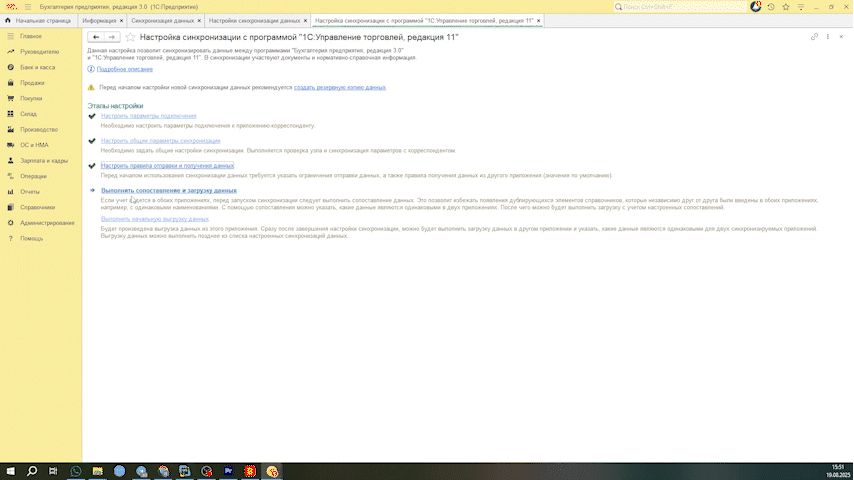The image size is (854, 480).
Task: Open the three-dot more options menu
Action: coord(828,37)
